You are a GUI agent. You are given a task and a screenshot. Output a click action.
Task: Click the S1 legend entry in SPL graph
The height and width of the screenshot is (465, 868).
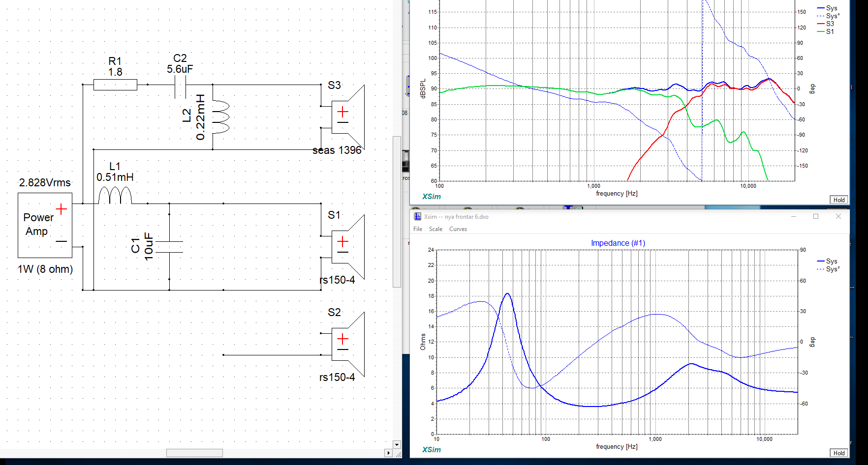[826, 31]
